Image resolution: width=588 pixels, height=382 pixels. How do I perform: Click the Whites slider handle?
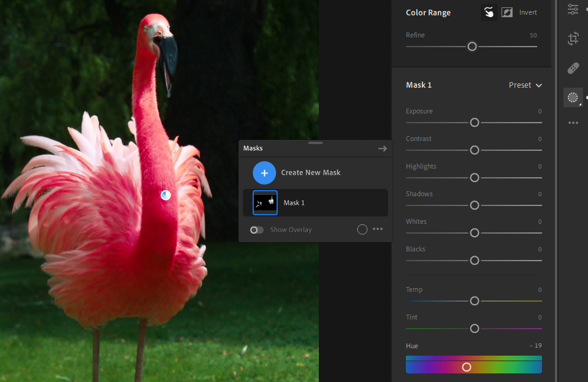tap(475, 233)
